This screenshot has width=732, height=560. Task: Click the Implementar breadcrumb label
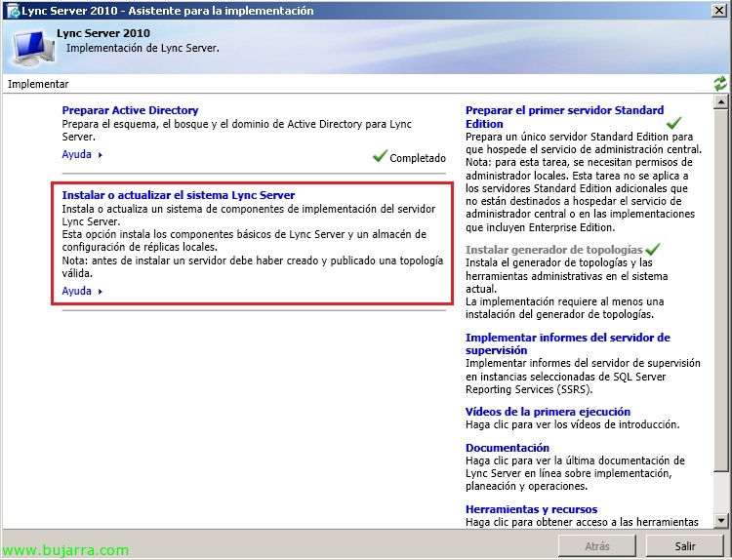pyautogui.click(x=38, y=85)
